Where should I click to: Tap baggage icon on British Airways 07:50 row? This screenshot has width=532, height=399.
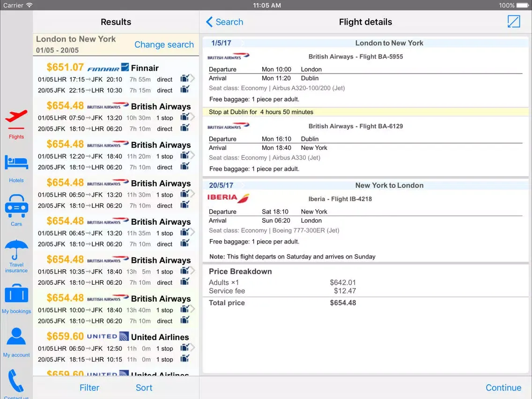pos(185,117)
